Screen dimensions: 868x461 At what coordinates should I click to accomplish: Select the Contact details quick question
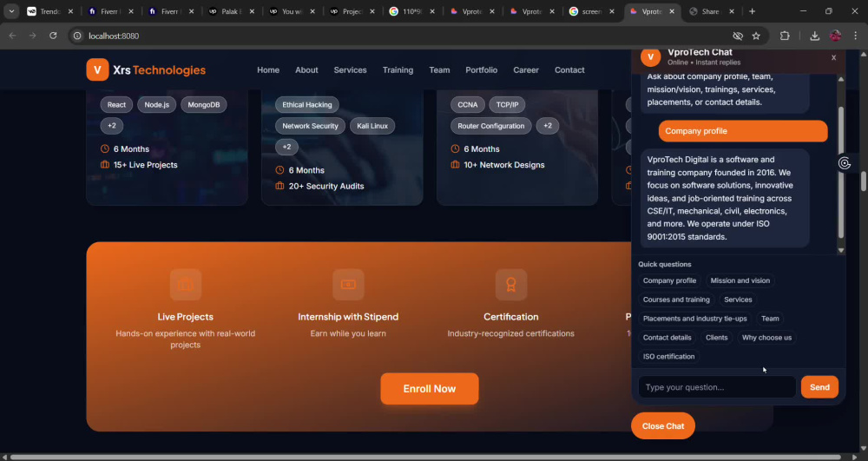click(x=667, y=338)
